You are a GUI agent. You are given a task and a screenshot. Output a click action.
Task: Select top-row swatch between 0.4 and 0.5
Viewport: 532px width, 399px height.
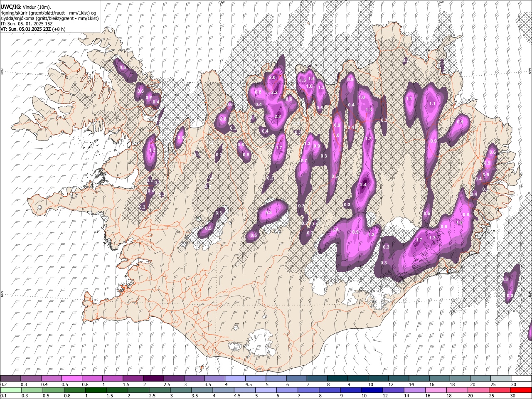(x=51, y=379)
